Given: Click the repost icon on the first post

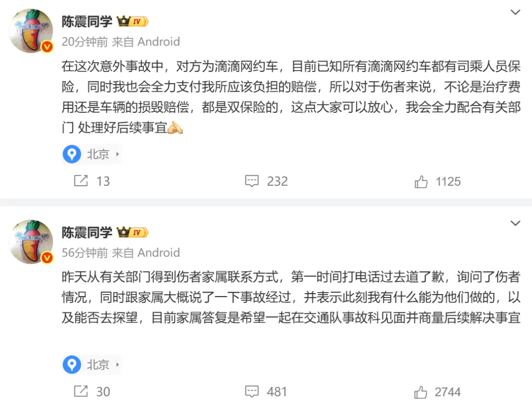Looking at the screenshot, I should tap(80, 181).
